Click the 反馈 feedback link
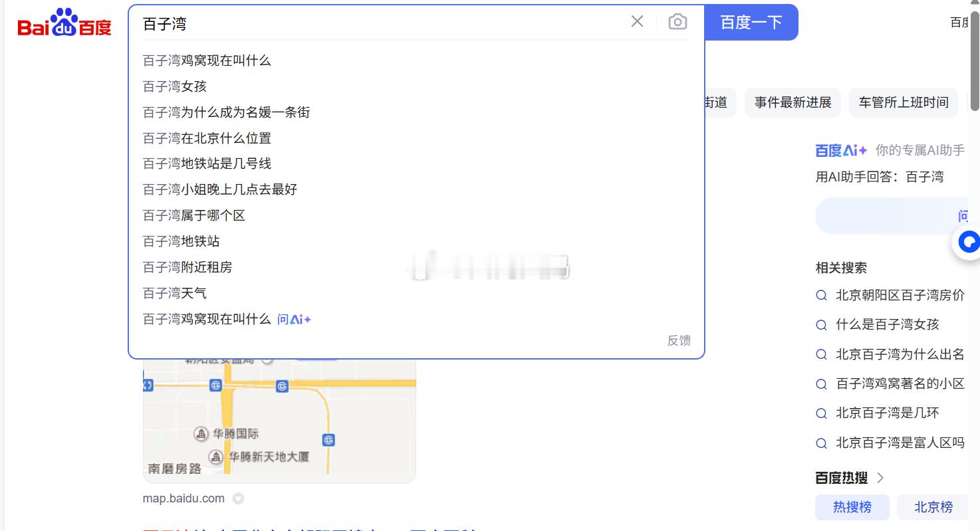The width and height of the screenshot is (980, 531). [x=679, y=340]
